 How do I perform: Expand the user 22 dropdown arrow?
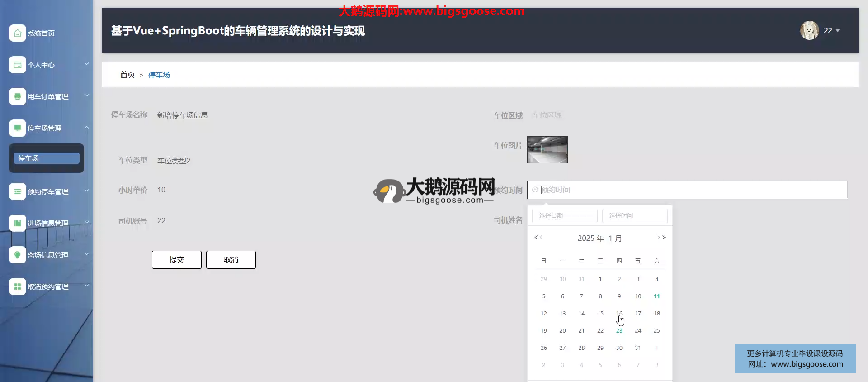(838, 30)
